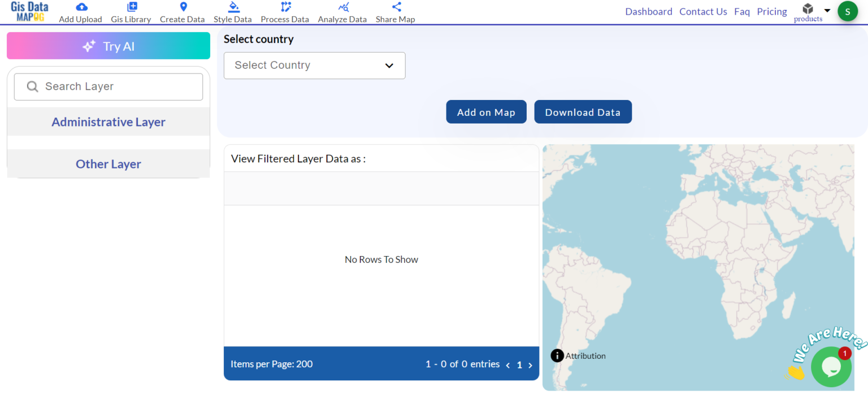Click the Create Data pin icon

(183, 7)
